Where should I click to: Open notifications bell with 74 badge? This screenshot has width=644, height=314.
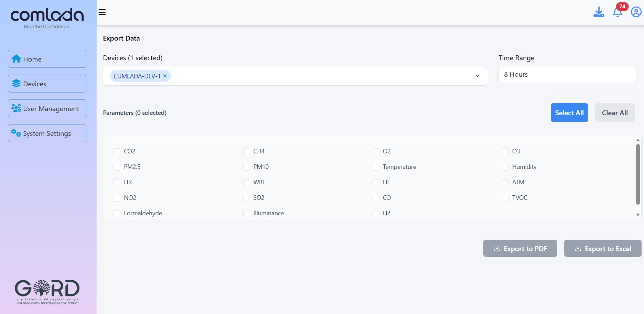(618, 12)
